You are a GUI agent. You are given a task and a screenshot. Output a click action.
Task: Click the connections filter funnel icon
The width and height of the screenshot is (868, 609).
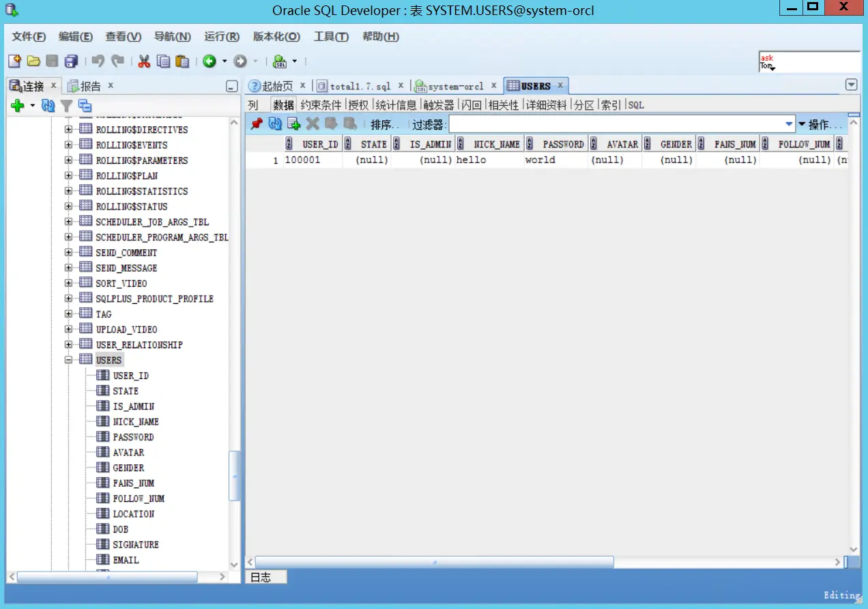tap(66, 105)
